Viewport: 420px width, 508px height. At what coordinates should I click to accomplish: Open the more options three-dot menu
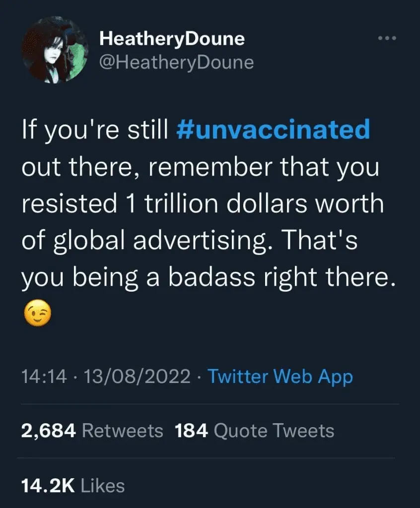point(388,38)
